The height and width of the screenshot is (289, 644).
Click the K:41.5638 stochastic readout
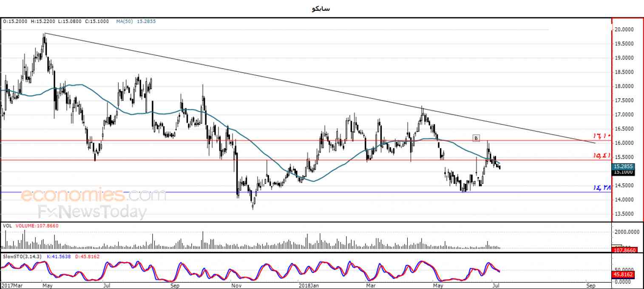coord(58,256)
